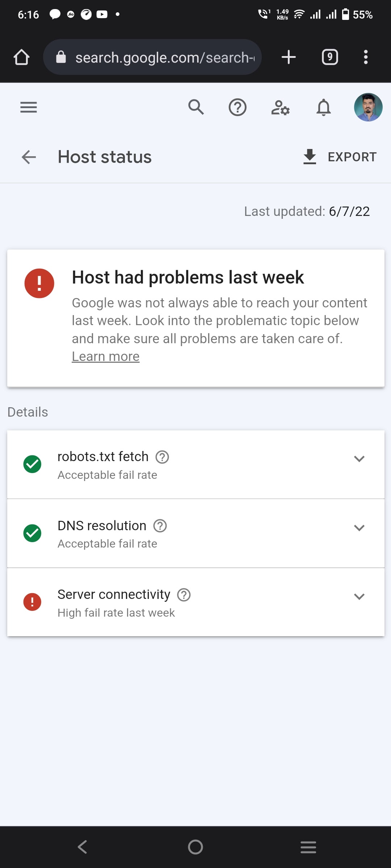
Task: Show help tooltip for DNS resolution
Action: point(160,526)
